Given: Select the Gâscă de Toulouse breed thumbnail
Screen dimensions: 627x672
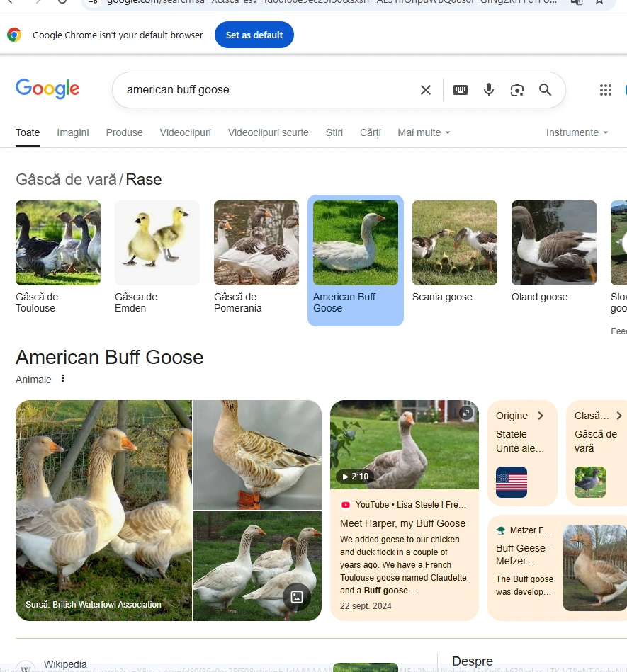Looking at the screenshot, I should 57,243.
